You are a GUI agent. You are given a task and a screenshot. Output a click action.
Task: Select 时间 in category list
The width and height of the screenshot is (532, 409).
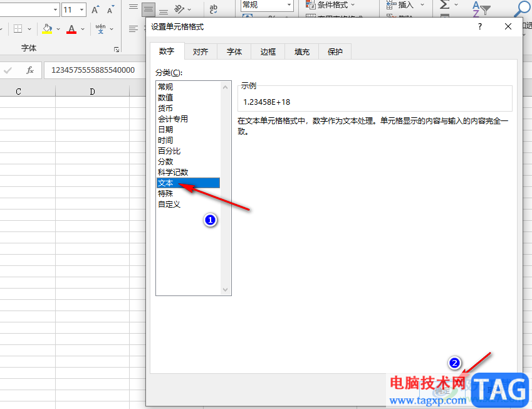[x=189, y=141]
